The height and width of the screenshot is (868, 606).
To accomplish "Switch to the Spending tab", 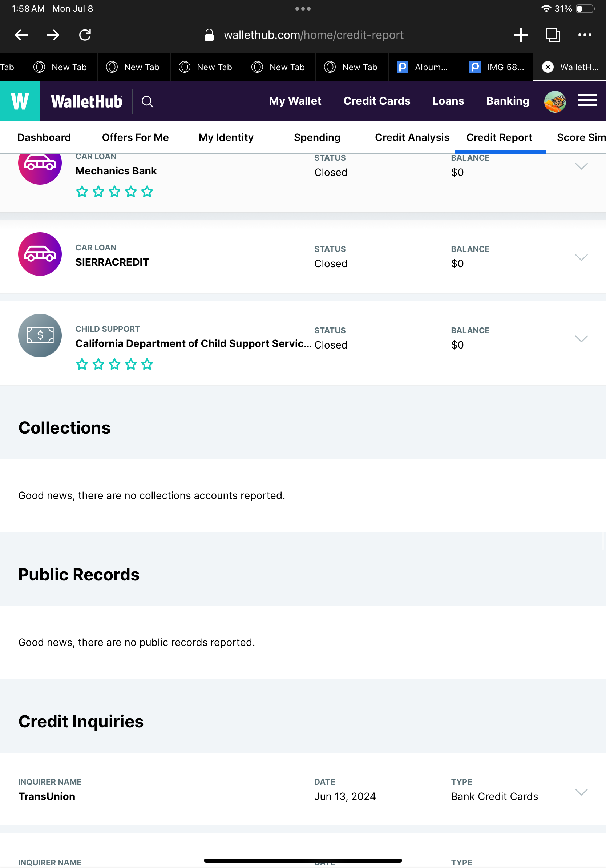I will (317, 138).
